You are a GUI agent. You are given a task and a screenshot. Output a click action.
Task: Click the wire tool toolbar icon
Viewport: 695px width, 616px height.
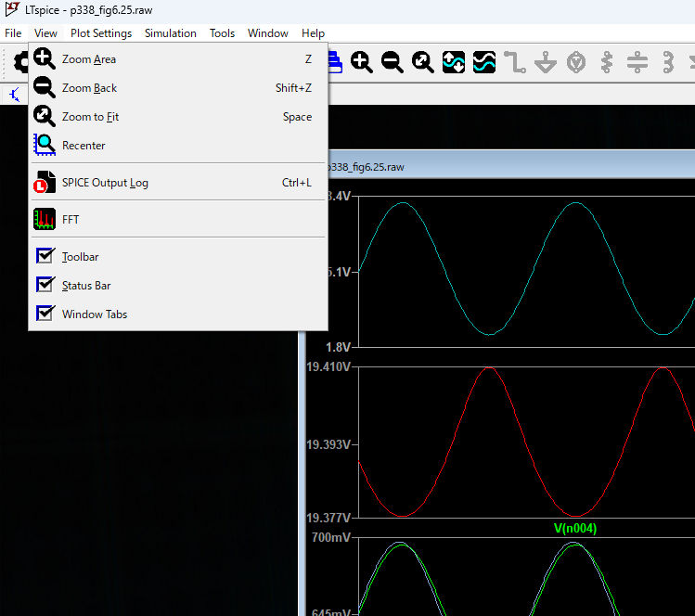(x=515, y=62)
